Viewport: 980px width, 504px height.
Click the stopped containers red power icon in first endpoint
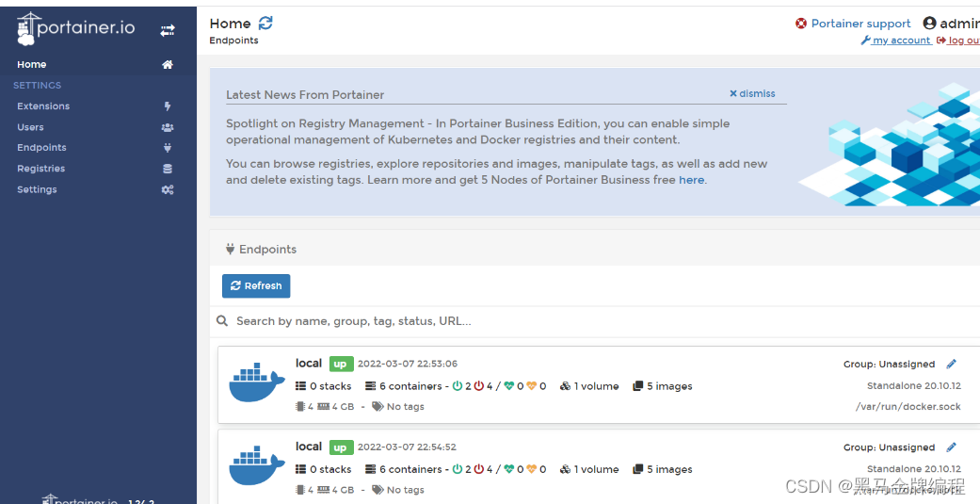coord(479,386)
